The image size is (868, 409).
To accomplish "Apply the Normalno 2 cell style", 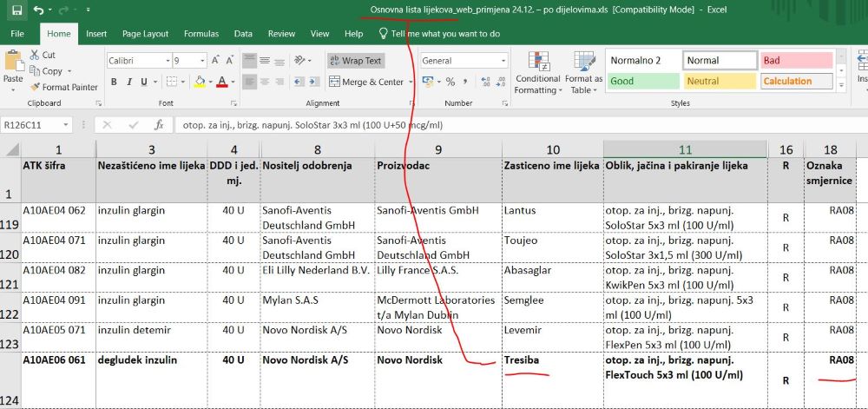I will pyautogui.click(x=642, y=60).
